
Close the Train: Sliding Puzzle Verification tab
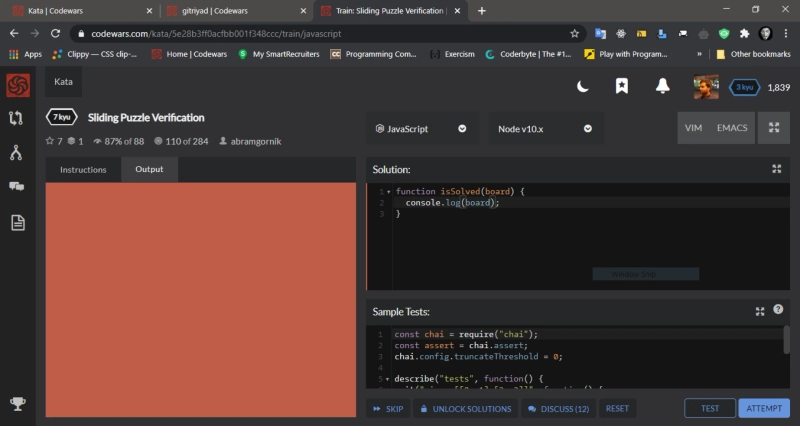pos(457,11)
